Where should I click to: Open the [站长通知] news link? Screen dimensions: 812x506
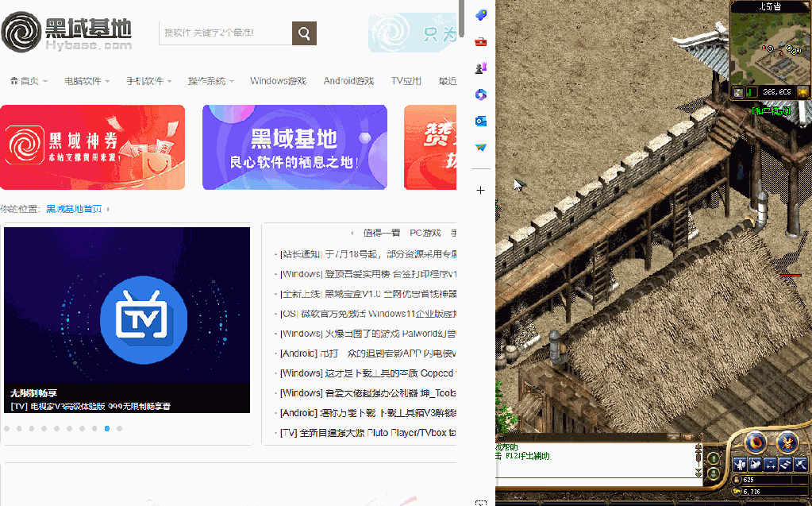[x=368, y=254]
